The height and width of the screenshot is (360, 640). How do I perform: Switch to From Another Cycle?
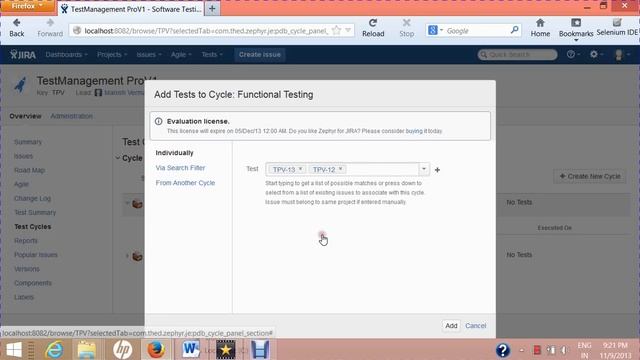(185, 183)
